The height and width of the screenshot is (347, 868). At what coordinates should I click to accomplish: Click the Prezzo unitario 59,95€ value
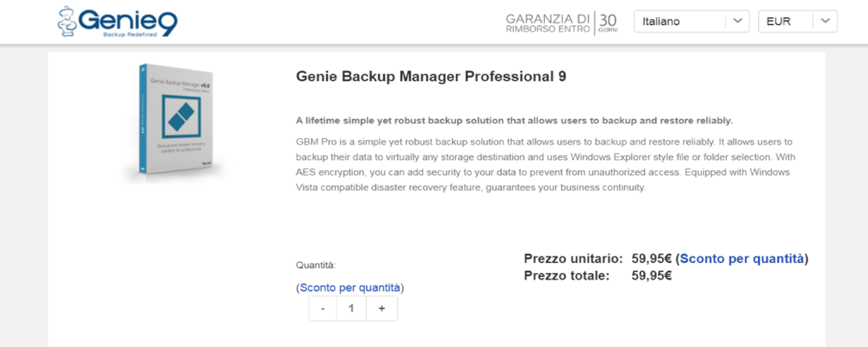point(651,259)
